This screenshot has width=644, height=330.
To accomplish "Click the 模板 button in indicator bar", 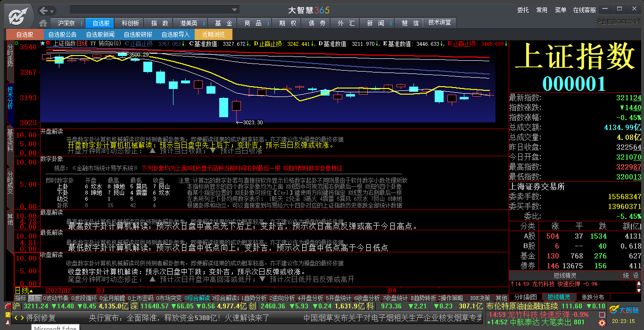I will (x=34, y=298).
